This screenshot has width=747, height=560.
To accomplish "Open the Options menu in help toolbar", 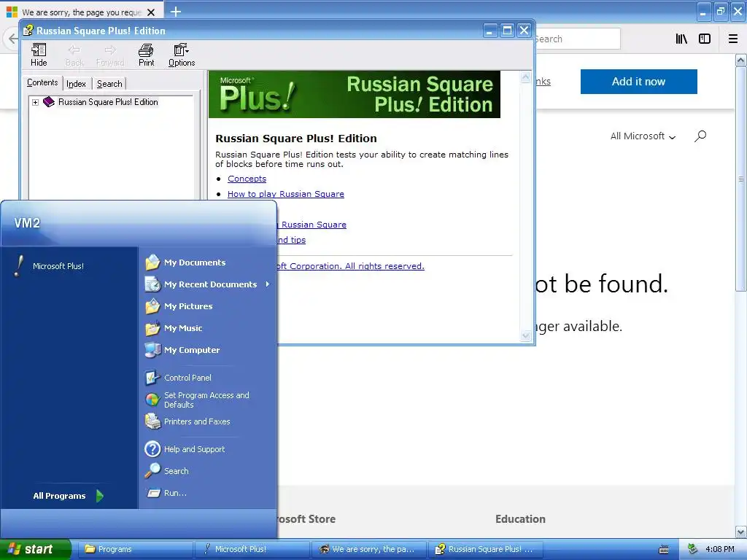I will tap(182, 55).
